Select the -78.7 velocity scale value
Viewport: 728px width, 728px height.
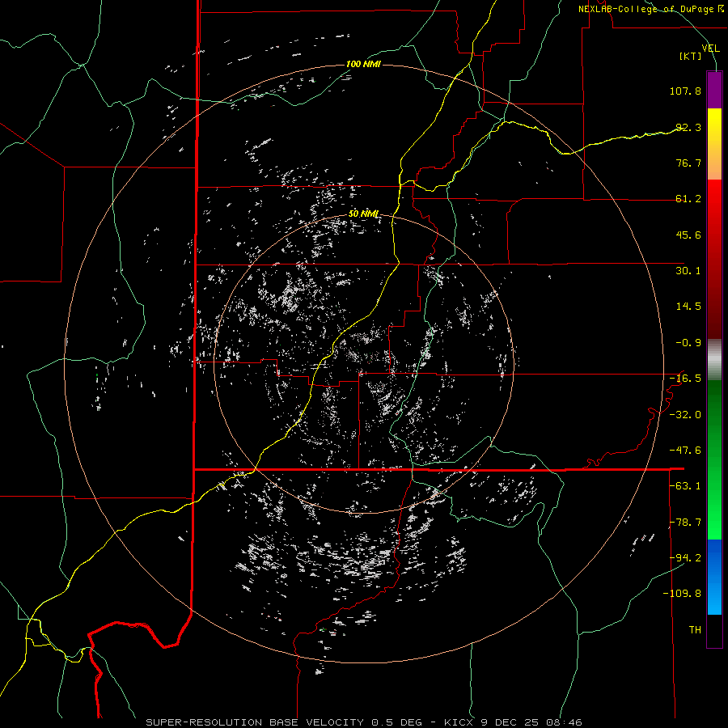coord(685,523)
